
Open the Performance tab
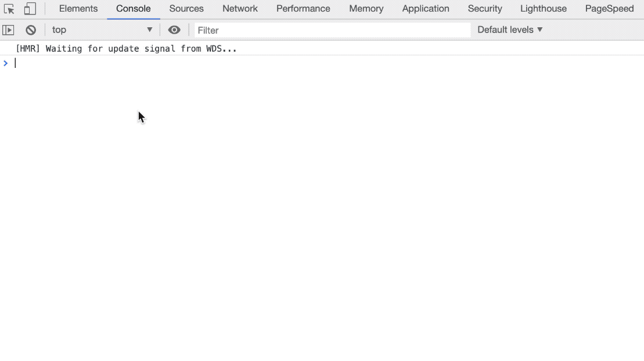click(x=303, y=9)
